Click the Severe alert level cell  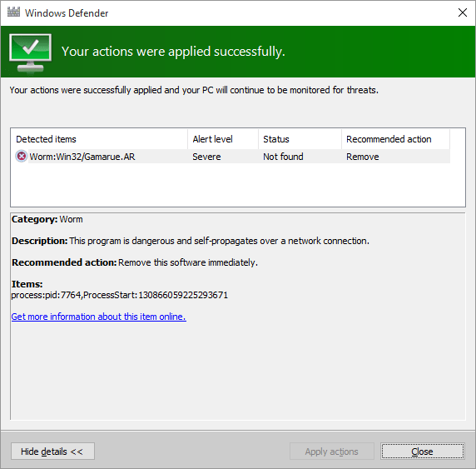click(206, 157)
